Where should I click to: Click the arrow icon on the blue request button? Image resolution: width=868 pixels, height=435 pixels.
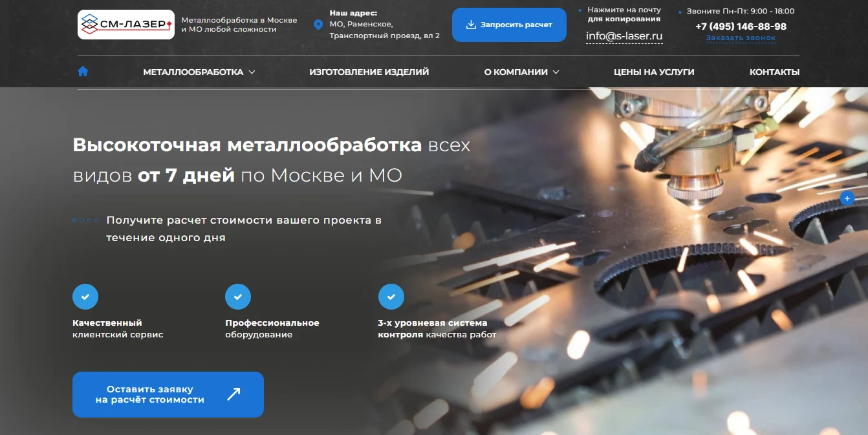[x=233, y=394]
